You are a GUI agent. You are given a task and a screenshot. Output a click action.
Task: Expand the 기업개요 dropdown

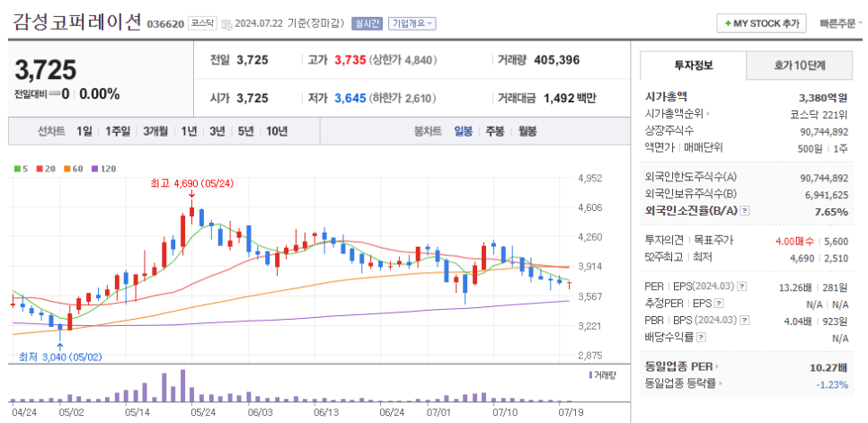[412, 23]
